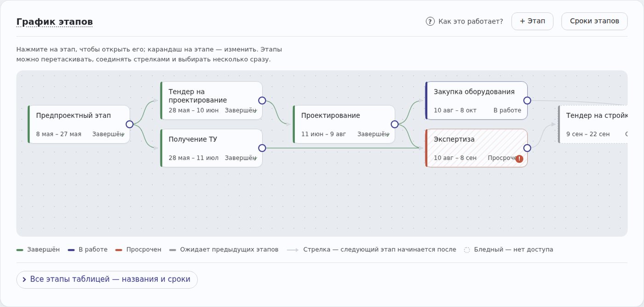Click the В работе status on Закупка оборудования

click(x=507, y=110)
